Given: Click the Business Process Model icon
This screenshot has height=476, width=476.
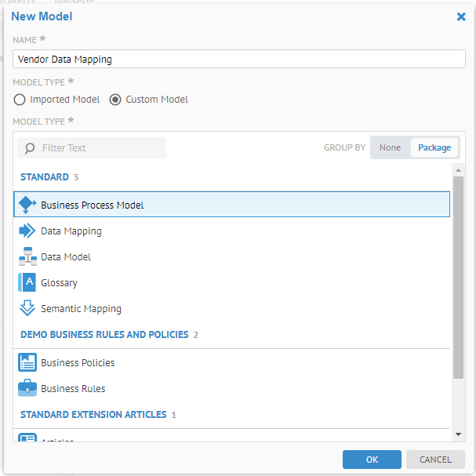Looking at the screenshot, I should tap(27, 205).
